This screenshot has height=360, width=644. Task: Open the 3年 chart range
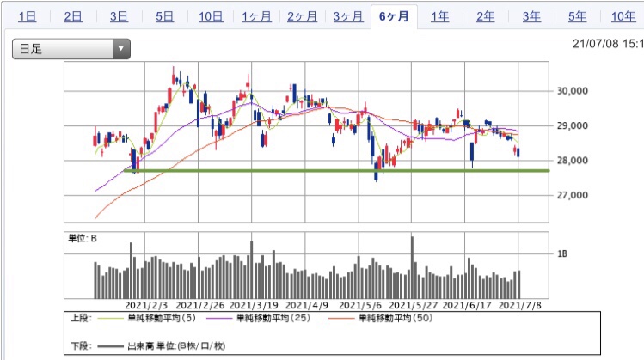(x=531, y=16)
